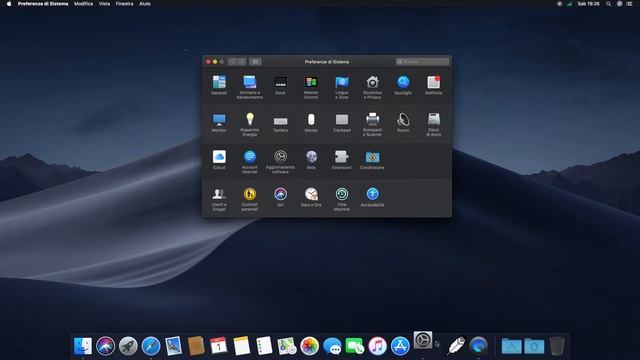Open the Notifiche preference pane
Screen dimensions: 640x360
[x=433, y=85]
